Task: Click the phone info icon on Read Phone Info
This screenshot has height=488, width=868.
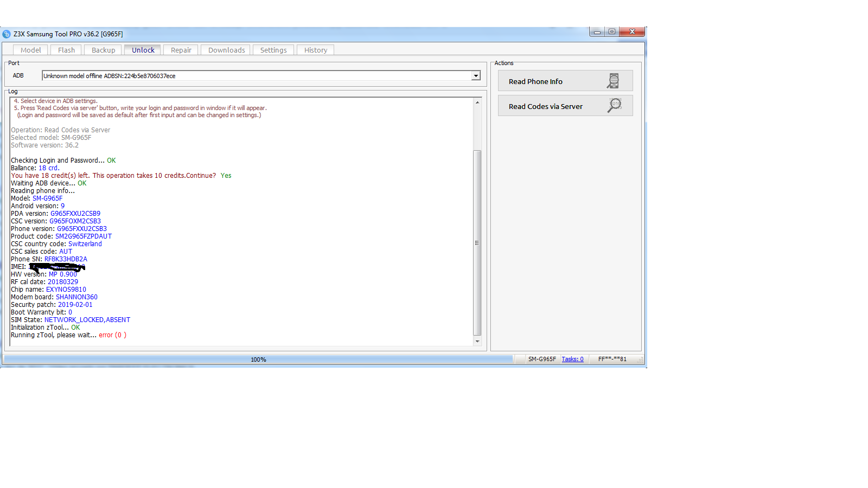Action: 613,81
